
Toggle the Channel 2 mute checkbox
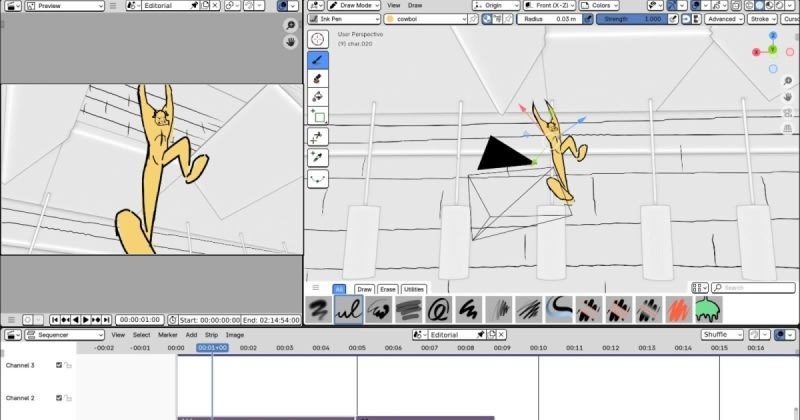pos(59,398)
